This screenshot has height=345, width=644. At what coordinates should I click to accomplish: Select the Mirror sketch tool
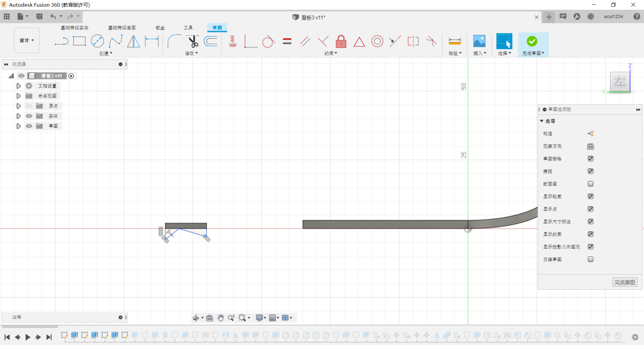pyautogui.click(x=133, y=42)
